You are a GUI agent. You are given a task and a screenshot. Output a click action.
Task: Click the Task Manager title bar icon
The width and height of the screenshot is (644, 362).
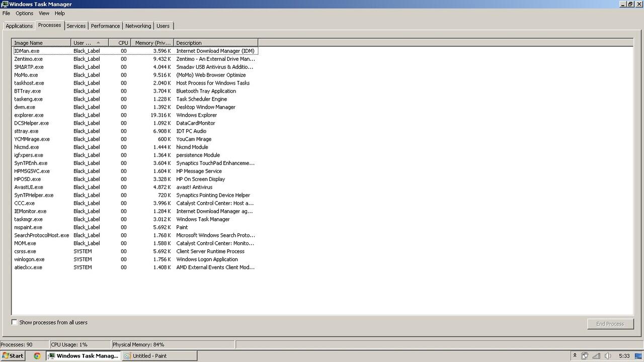tap(5, 4)
